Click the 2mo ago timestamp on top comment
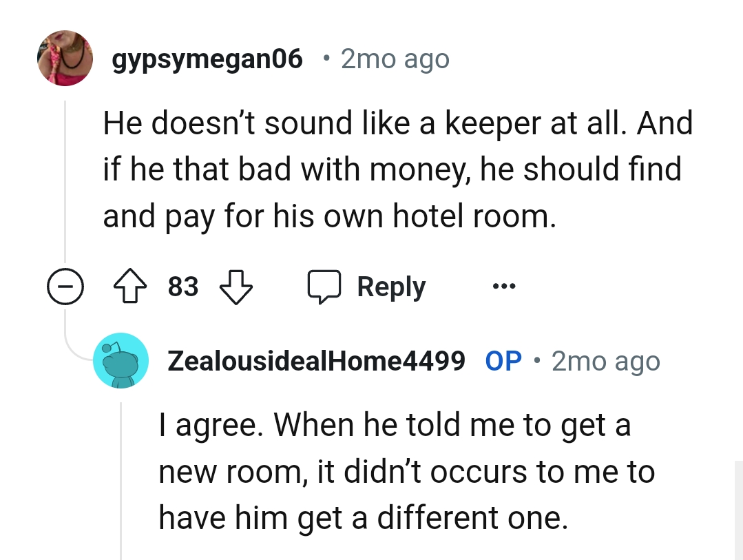 click(x=395, y=58)
